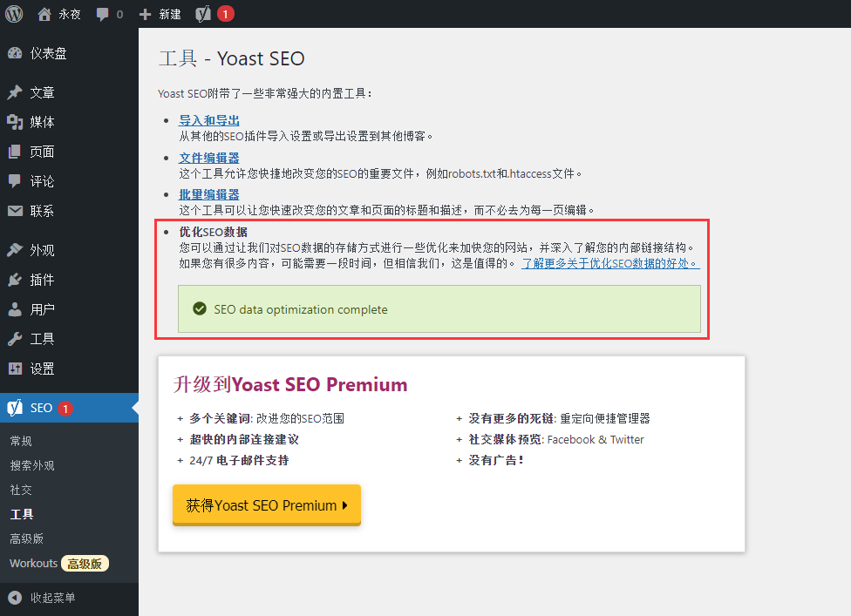
Task: Click the plus icon for 新建
Action: point(145,14)
